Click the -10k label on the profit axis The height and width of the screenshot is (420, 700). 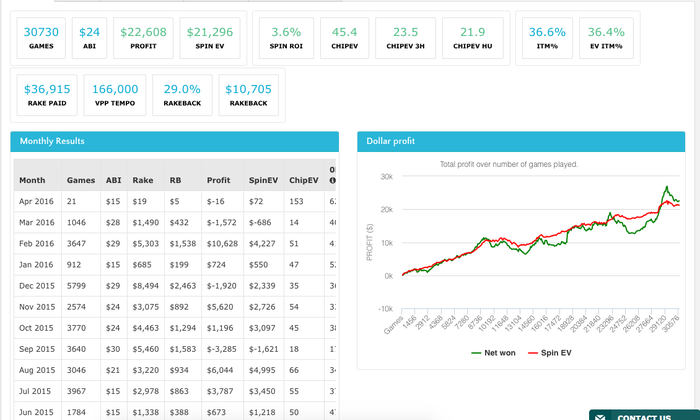coord(385,309)
